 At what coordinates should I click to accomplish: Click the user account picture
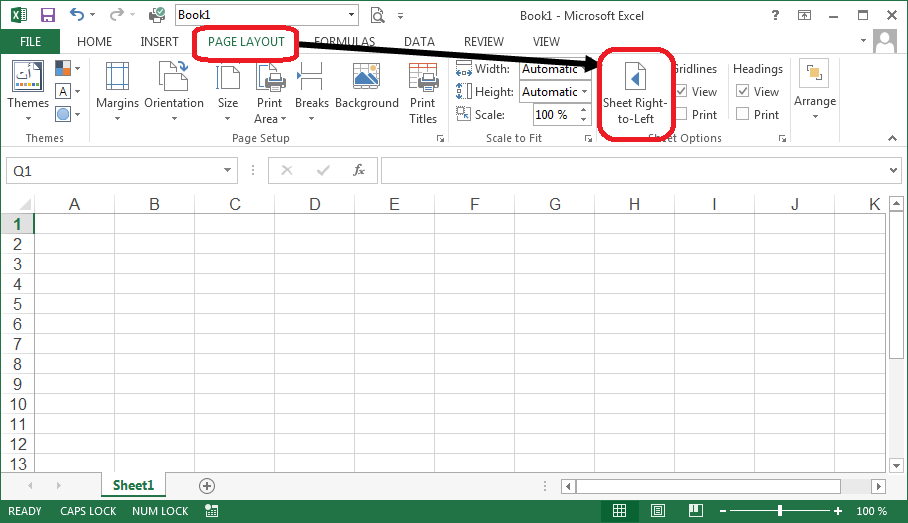tap(885, 42)
